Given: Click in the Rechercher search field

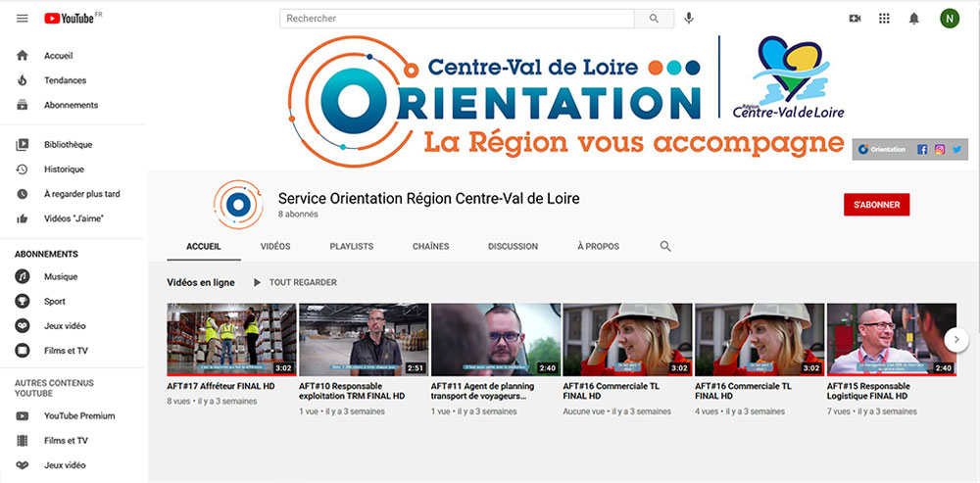Looking at the screenshot, I should click(457, 19).
